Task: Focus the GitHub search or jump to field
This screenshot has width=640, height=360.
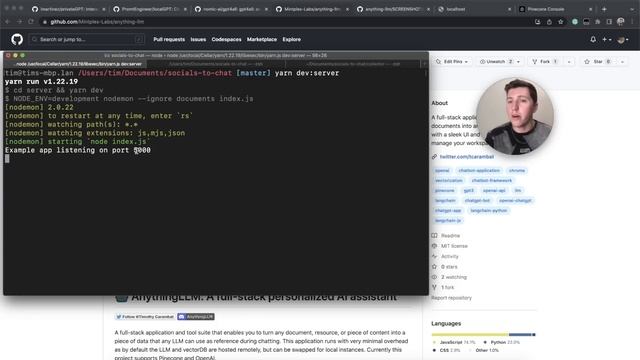Action: [87, 40]
